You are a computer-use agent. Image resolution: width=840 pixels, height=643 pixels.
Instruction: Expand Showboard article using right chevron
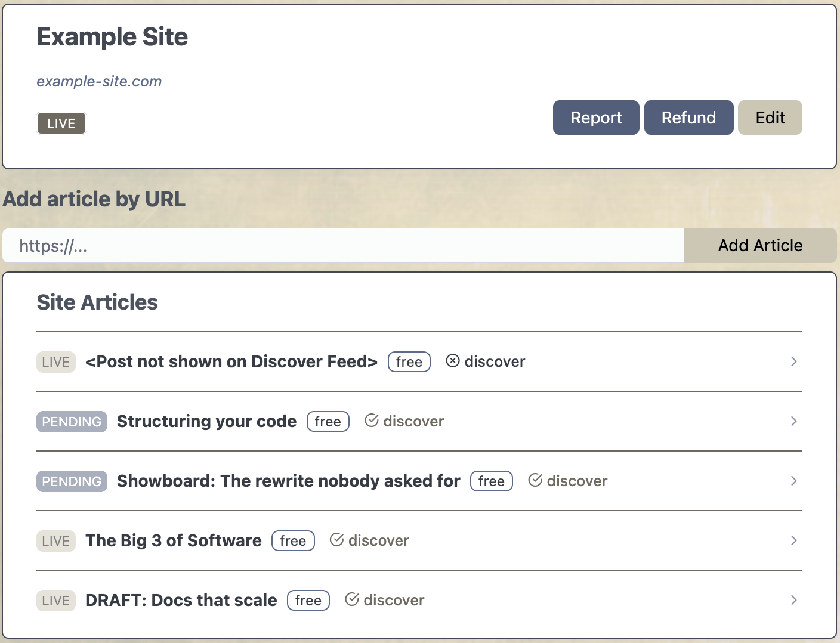793,481
